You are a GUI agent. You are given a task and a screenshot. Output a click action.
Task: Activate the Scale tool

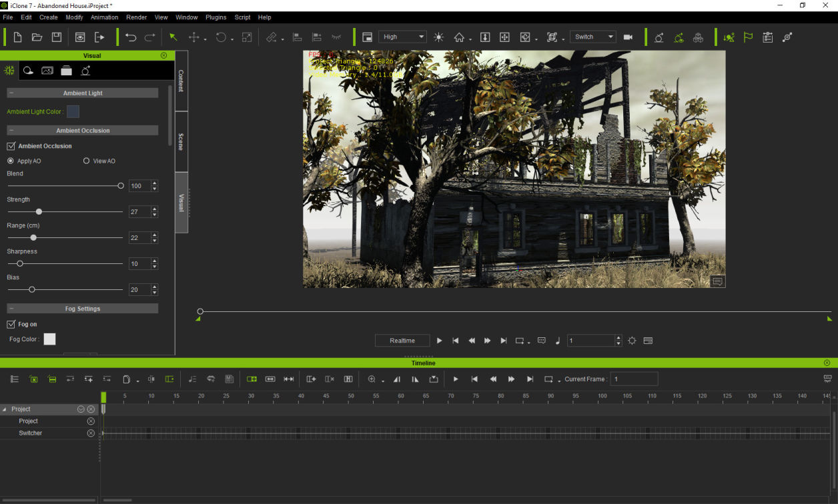pos(247,37)
